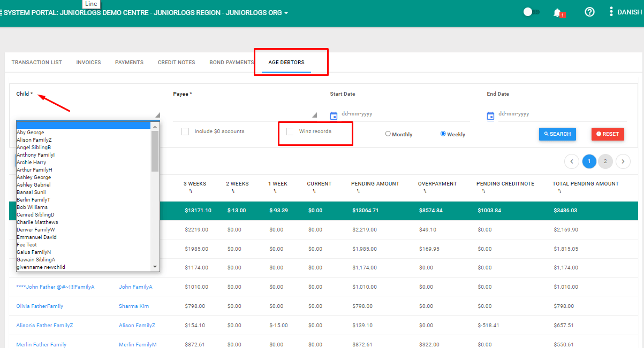
Task: Switch to the Payments tab
Action: pos(129,63)
